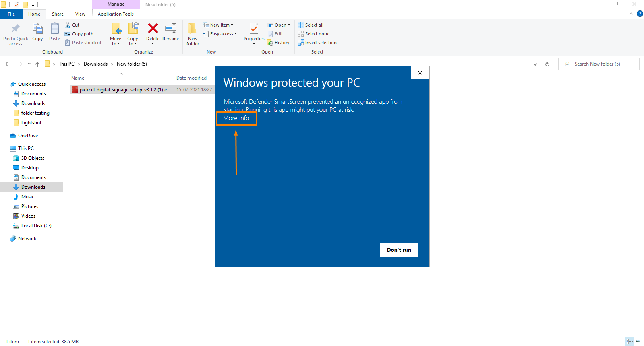Click the Paste icon in ribbon
The width and height of the screenshot is (644, 346).
click(54, 29)
